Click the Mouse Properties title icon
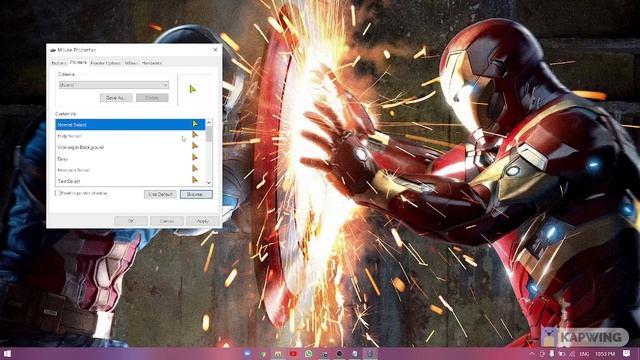This screenshot has height=360, width=640. (53, 50)
